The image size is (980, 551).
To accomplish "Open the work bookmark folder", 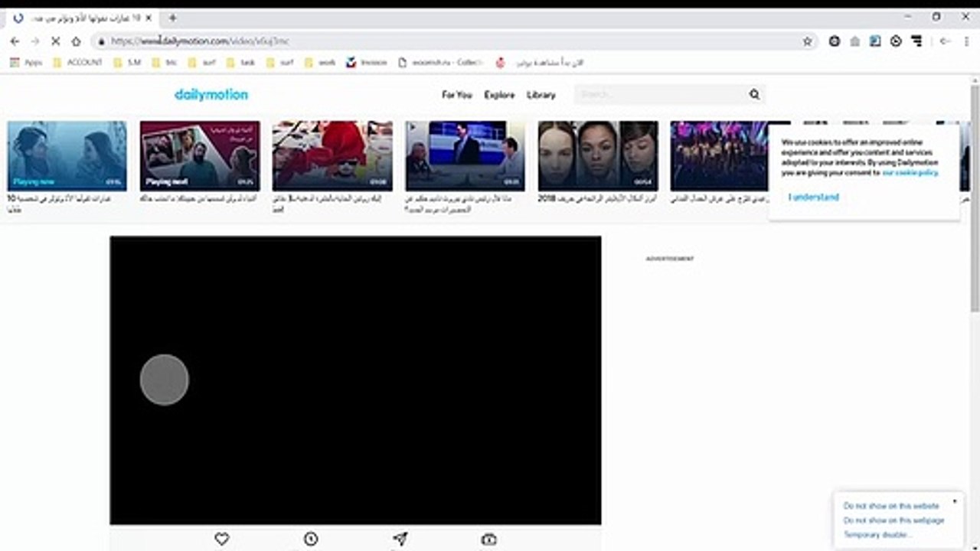I will 320,63.
